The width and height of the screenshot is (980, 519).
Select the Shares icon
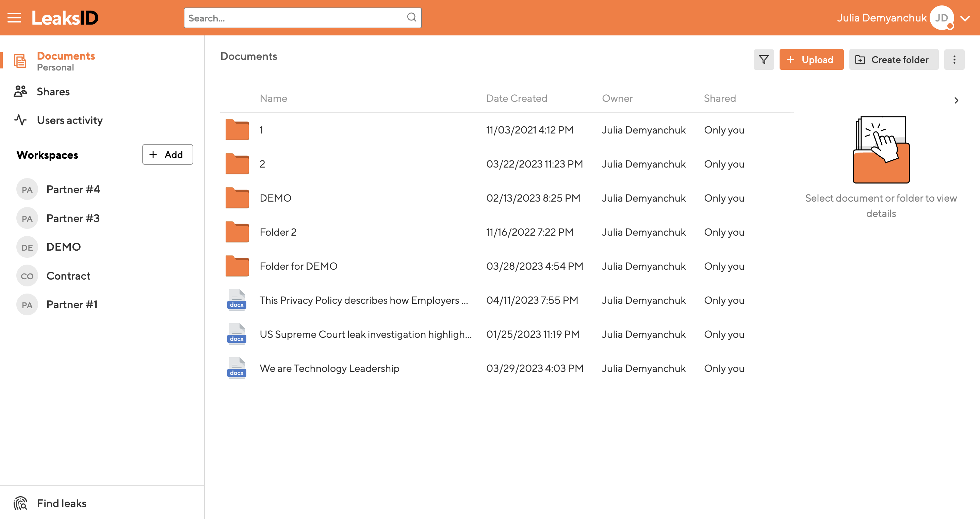(x=20, y=91)
